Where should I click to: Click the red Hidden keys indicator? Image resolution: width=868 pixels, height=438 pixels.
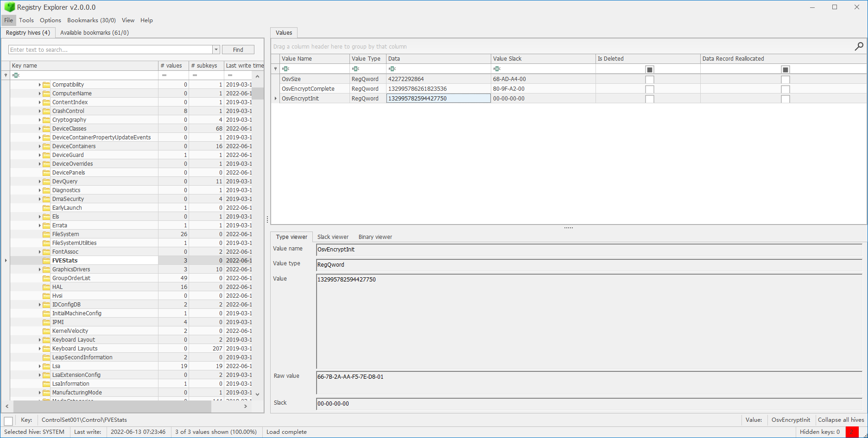point(851,432)
